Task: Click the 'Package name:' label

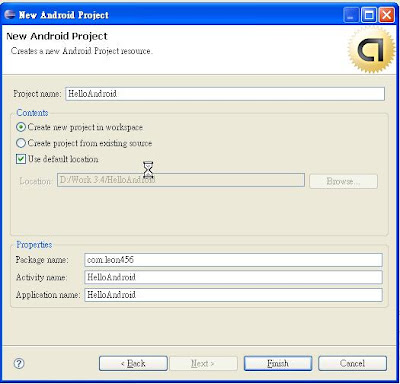Action: (x=42, y=260)
